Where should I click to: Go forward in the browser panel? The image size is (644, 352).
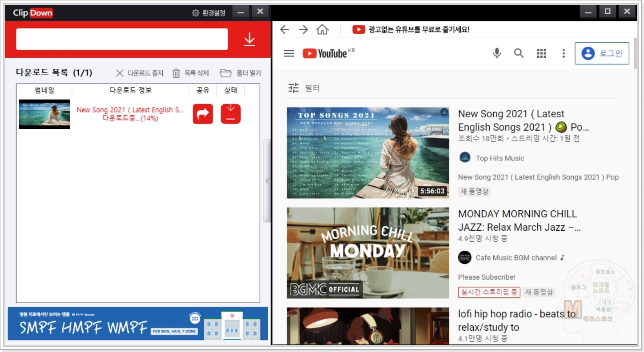303,29
